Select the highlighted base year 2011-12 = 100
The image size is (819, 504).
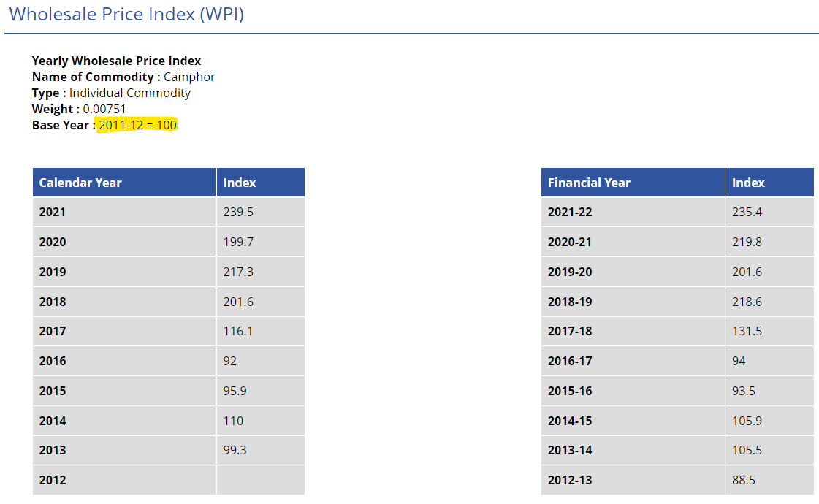[x=137, y=124]
